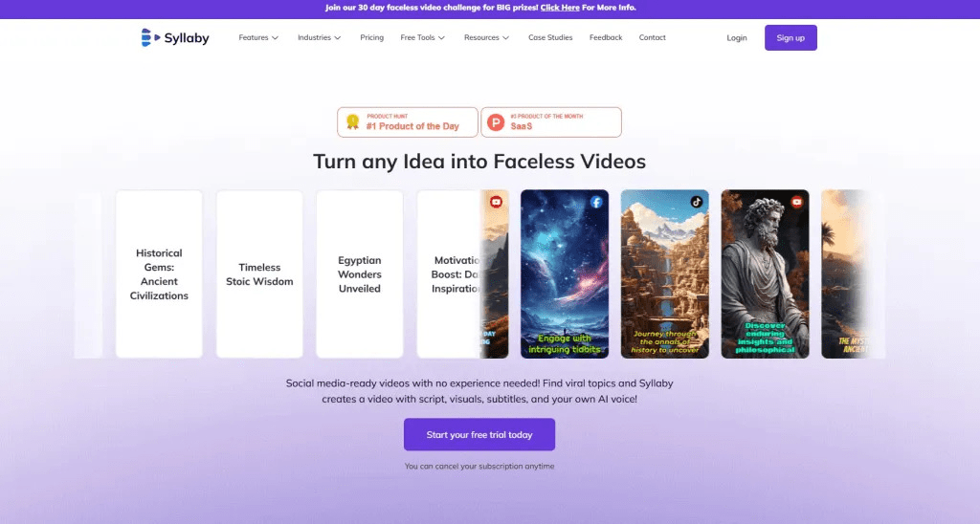980x524 pixels.
Task: Follow the Click Here banner link
Action: pos(559,8)
